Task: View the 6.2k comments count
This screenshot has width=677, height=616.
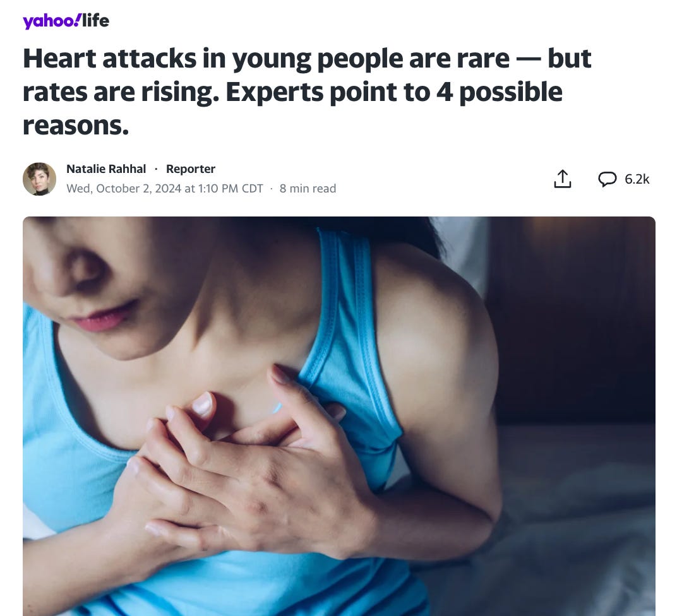Action: (x=637, y=179)
